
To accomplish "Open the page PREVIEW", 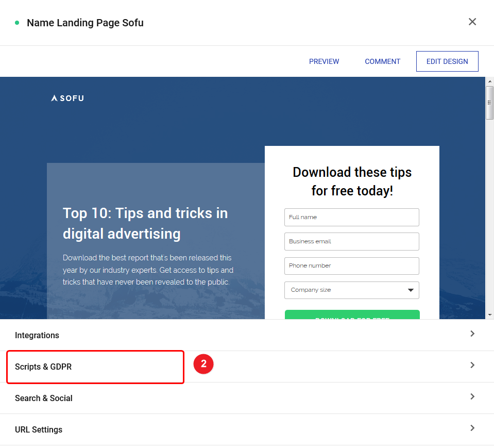I will [324, 61].
